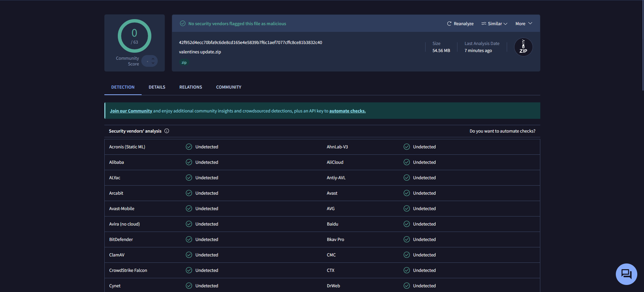The image size is (644, 292).
Task: Click the file name valentines update.zip
Action: pos(200,52)
